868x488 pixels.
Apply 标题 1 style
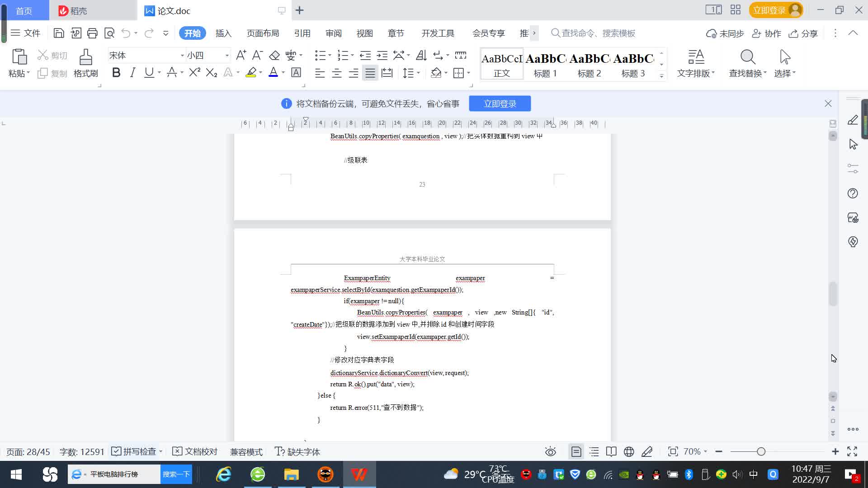pos(545,64)
